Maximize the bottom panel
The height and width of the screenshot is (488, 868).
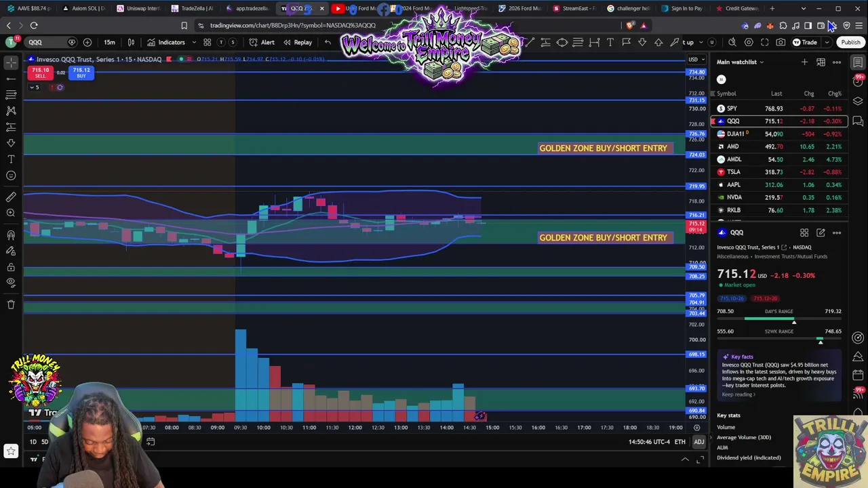(x=701, y=460)
